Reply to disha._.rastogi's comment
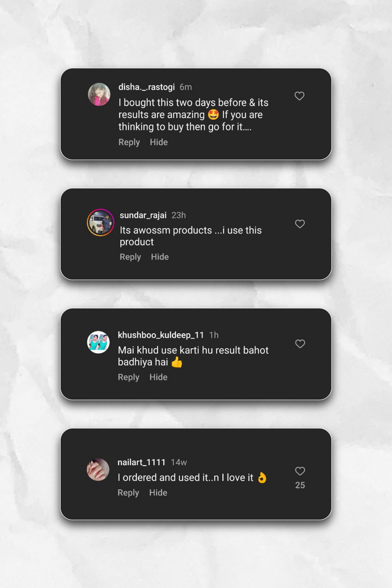This screenshot has height=588, width=392. coord(129,142)
